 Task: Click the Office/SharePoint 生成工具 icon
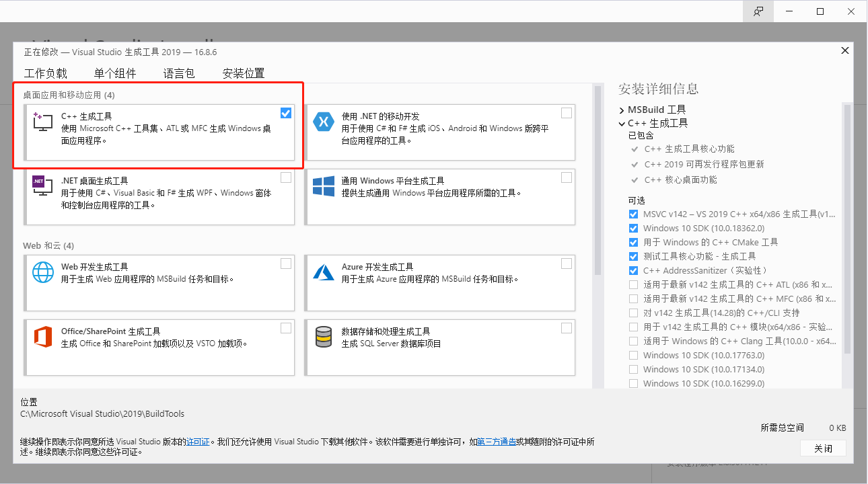pyautogui.click(x=43, y=337)
